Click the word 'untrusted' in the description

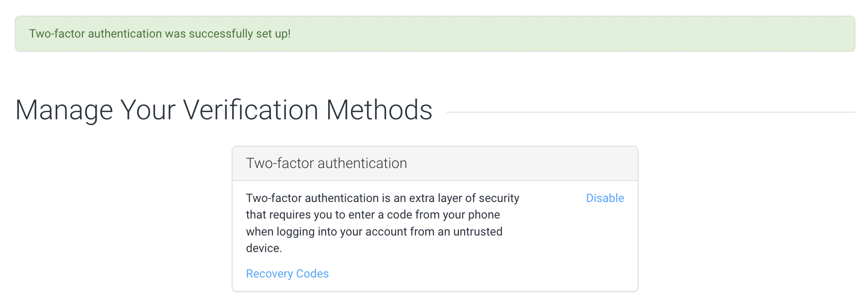[x=478, y=231]
